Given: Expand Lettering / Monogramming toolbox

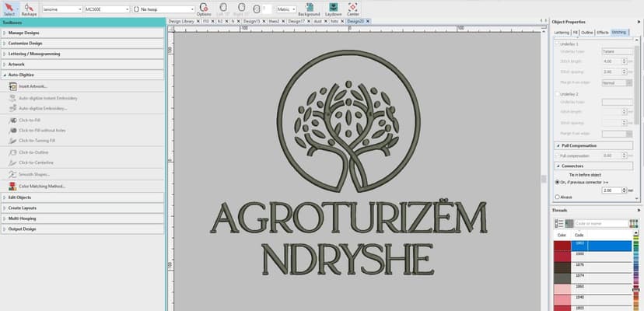Looking at the screenshot, I should tap(82, 54).
